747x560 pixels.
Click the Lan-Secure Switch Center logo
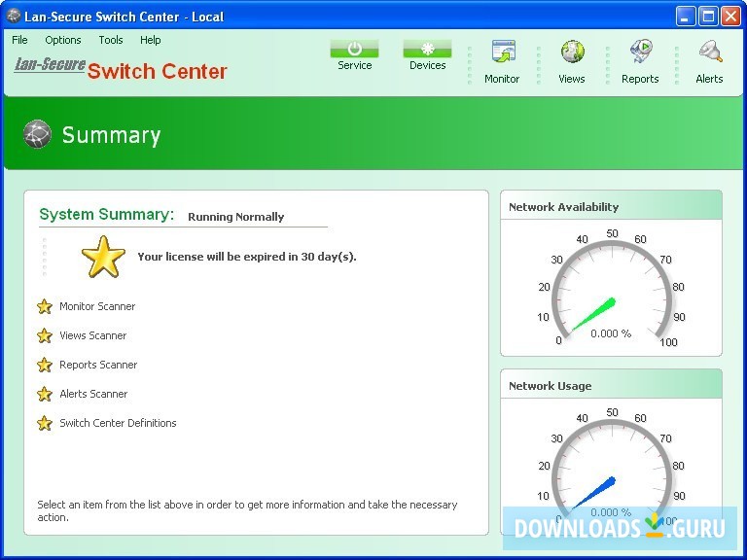coord(121,70)
